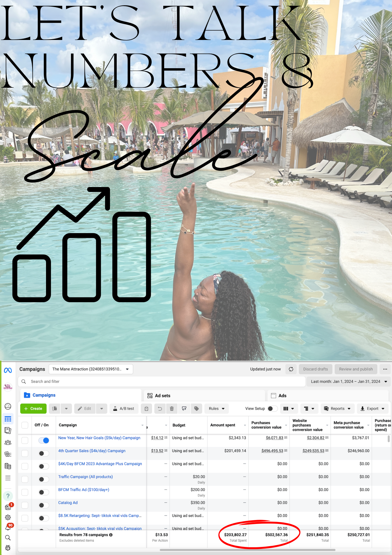This screenshot has width=392, height=555.
Task: Open the Account Overview gauge icon
Action: click(x=8, y=406)
